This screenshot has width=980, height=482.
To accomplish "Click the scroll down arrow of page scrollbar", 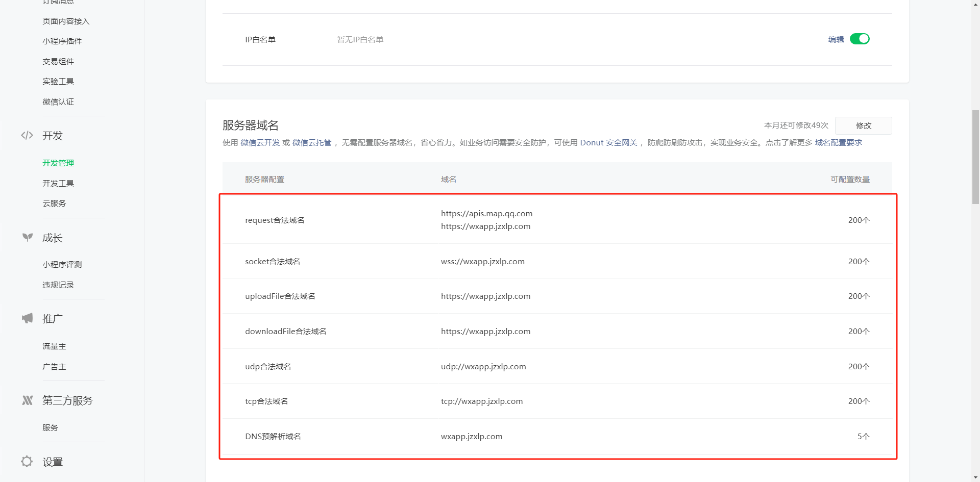I will [975, 477].
